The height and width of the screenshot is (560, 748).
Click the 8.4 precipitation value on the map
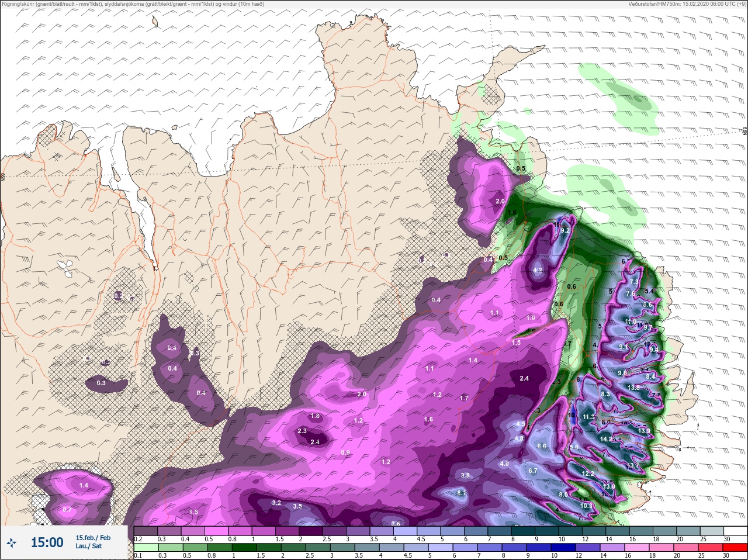click(x=650, y=377)
